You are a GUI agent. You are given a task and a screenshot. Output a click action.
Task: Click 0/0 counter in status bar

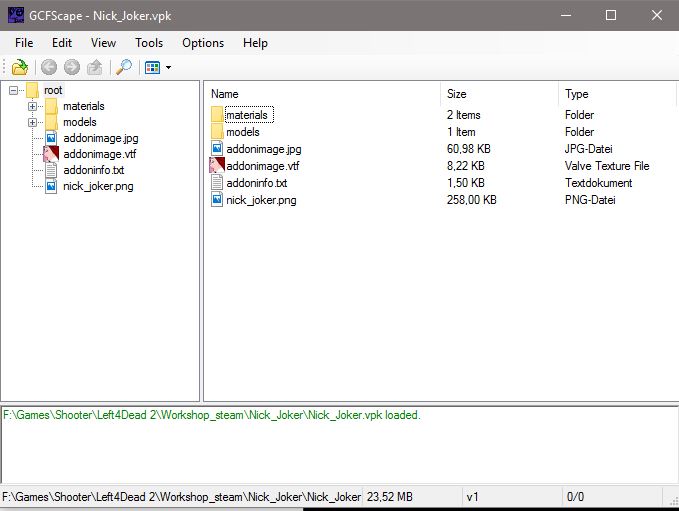(x=576, y=497)
